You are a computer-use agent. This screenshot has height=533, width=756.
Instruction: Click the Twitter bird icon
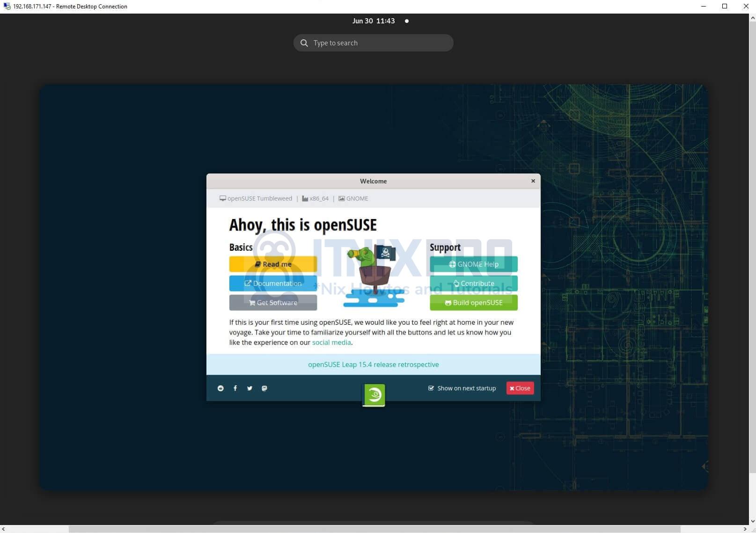[250, 388]
